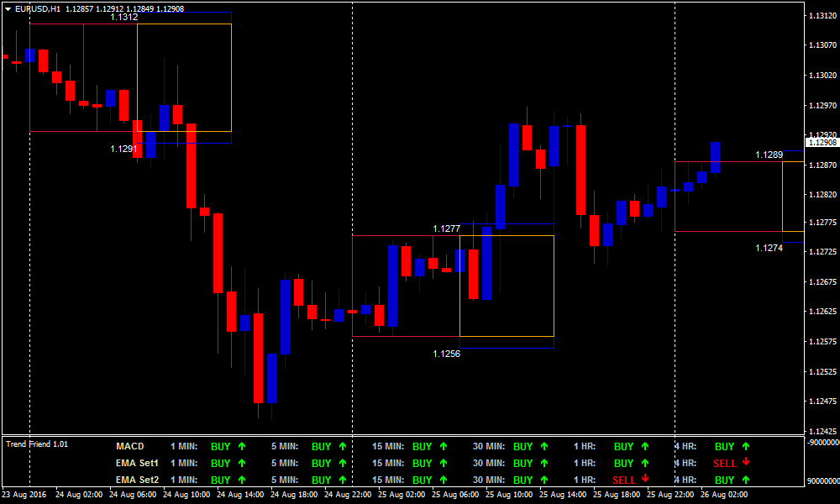The height and width of the screenshot is (504, 840).
Task: Expand the EURUSD chart title dropdown triangle
Action: [x=7, y=8]
